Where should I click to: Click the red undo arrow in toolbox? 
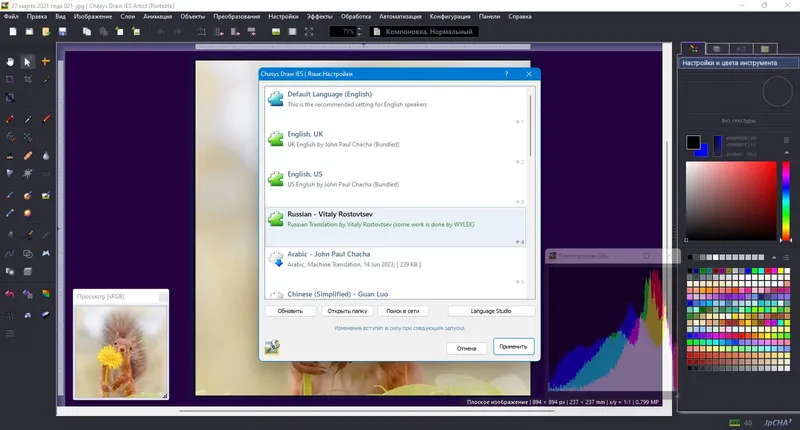(x=10, y=294)
